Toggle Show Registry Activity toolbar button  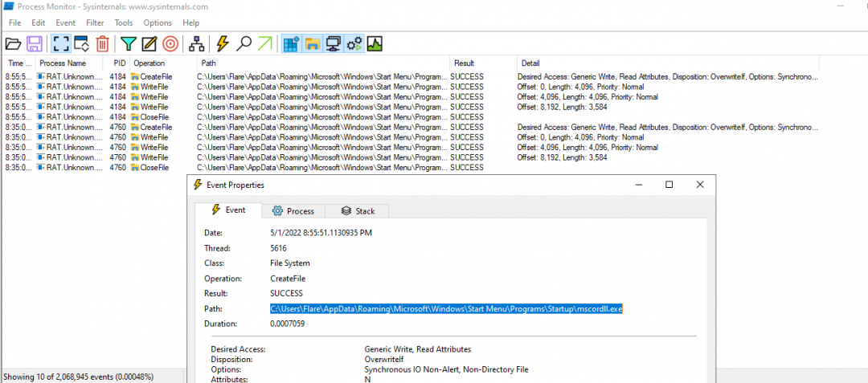pyautogui.click(x=291, y=43)
